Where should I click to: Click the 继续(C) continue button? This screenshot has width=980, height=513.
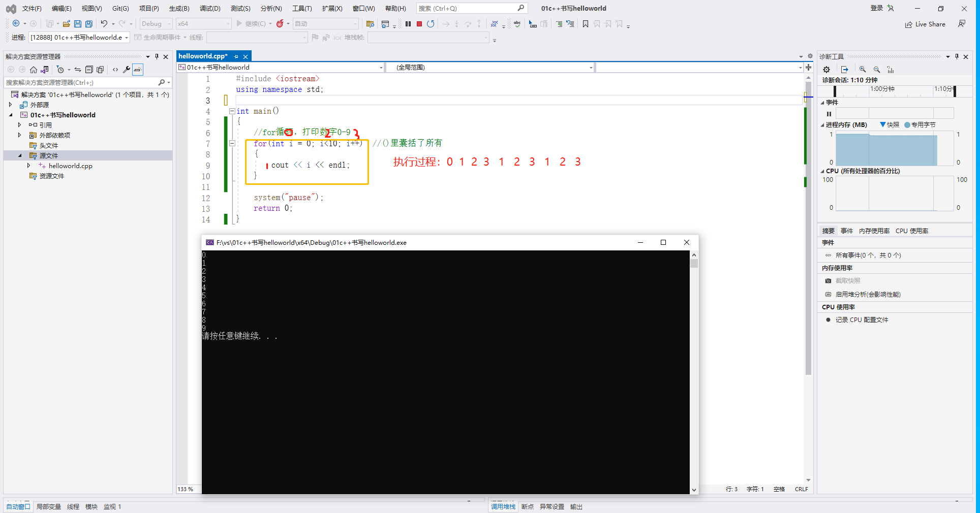(251, 24)
